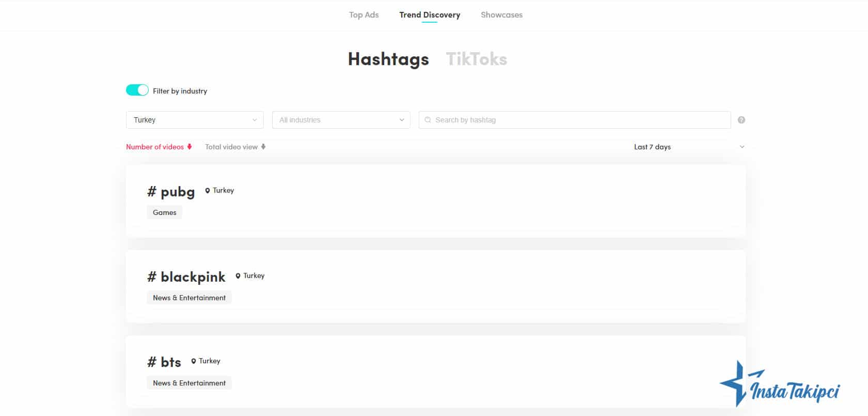The image size is (868, 416).
Task: Open the help question mark icon
Action: (741, 120)
